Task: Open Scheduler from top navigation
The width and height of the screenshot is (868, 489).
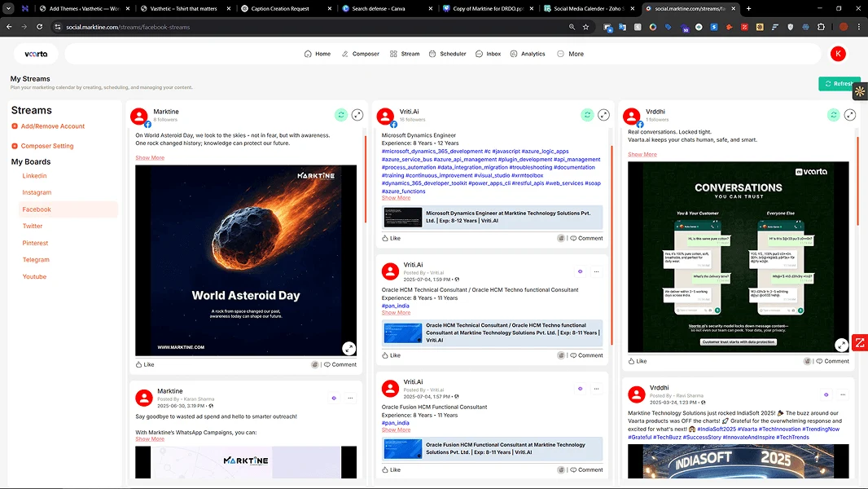Action: coord(448,54)
